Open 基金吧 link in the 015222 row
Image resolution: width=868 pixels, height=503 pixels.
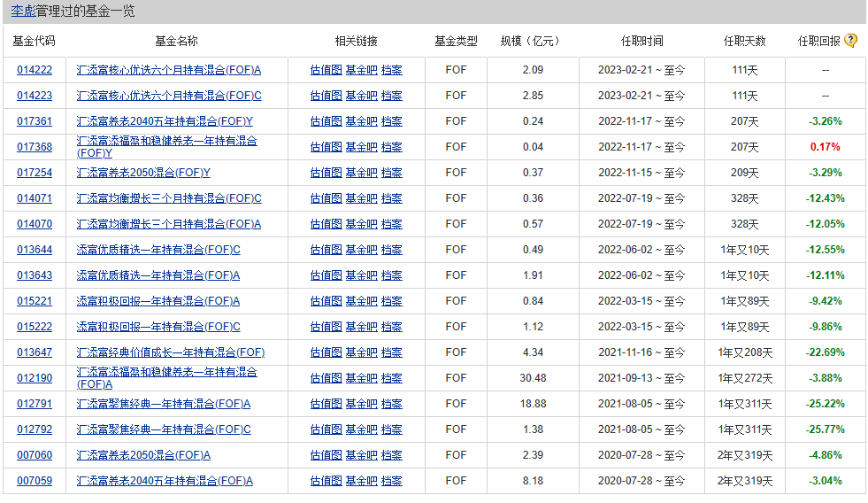pyautogui.click(x=362, y=327)
